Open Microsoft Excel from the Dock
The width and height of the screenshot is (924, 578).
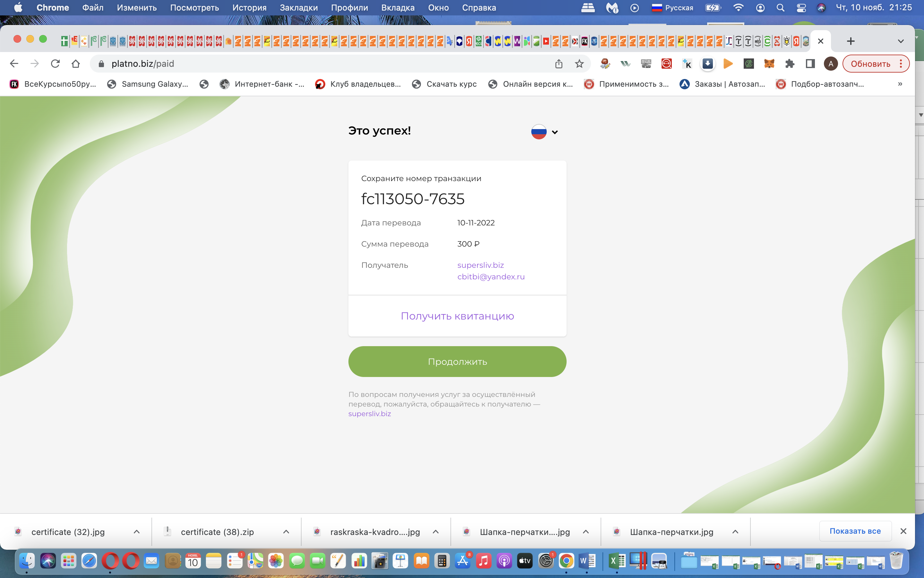[x=617, y=561]
